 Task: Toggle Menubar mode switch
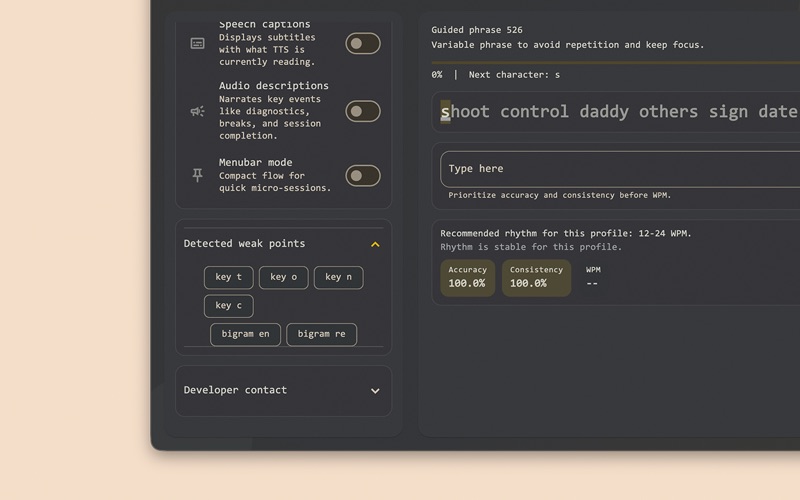(x=363, y=176)
